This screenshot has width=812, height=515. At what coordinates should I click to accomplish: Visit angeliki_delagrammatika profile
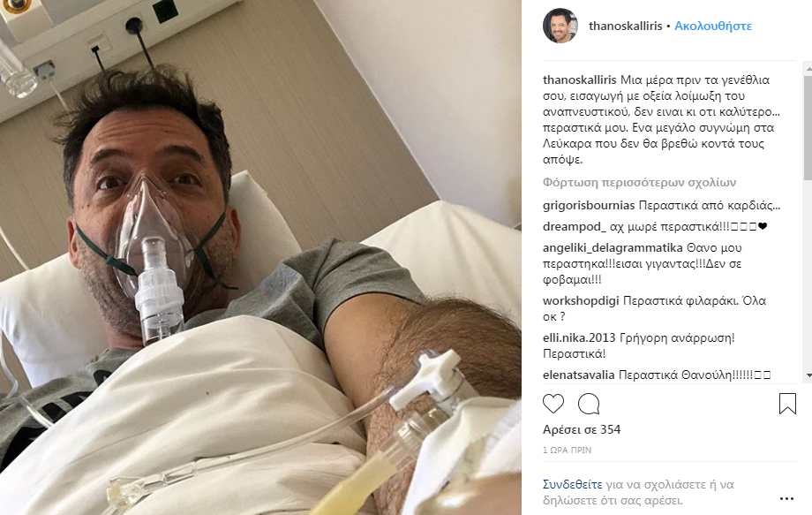tap(613, 247)
